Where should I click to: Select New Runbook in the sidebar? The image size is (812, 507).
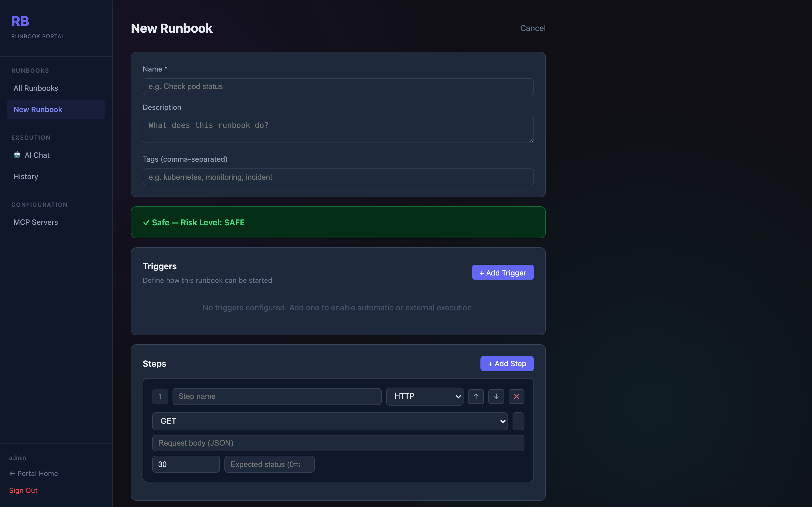[37, 109]
